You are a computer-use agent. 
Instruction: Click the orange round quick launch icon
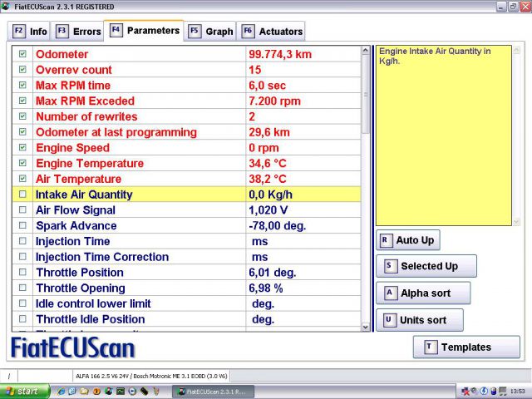[x=96, y=392]
